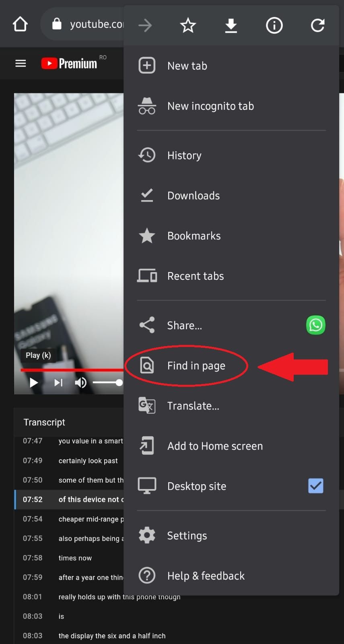Bookmark this page with the star icon

pos(188,26)
